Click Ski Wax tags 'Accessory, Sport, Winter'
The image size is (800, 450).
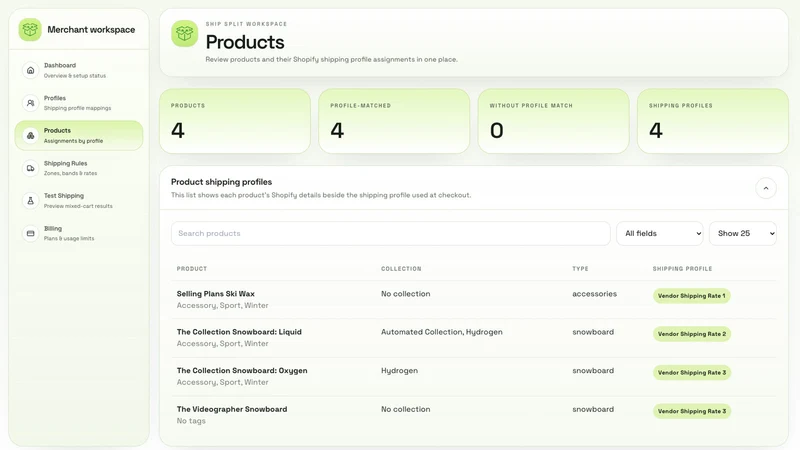tap(222, 306)
